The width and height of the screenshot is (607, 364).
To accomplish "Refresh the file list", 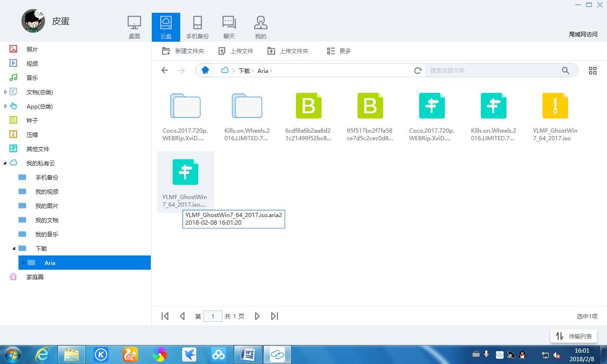I will click(418, 70).
